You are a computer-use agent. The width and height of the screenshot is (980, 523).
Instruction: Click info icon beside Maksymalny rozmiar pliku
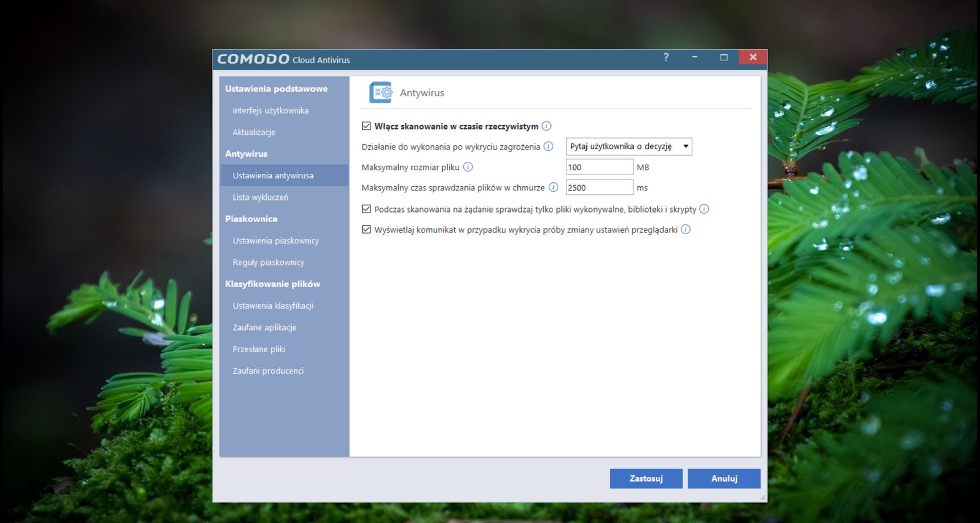(468, 167)
